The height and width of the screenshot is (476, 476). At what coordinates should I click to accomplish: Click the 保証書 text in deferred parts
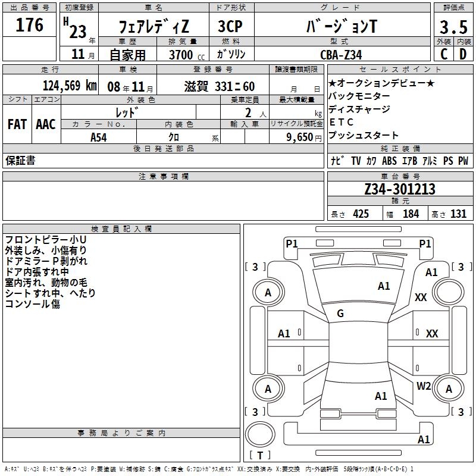coord(20,160)
